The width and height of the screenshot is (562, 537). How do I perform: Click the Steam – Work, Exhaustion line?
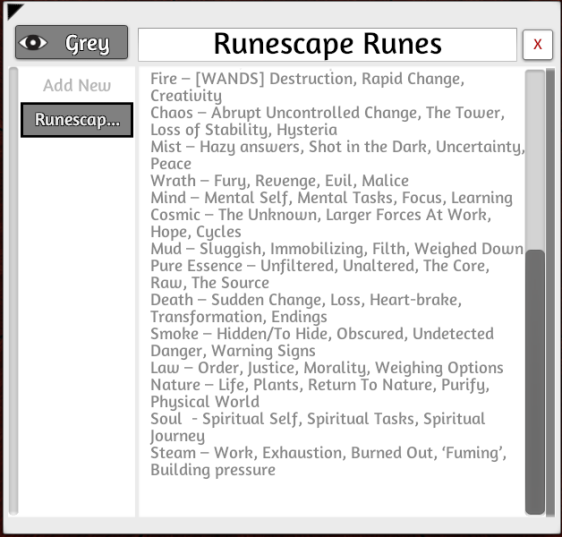point(328,453)
